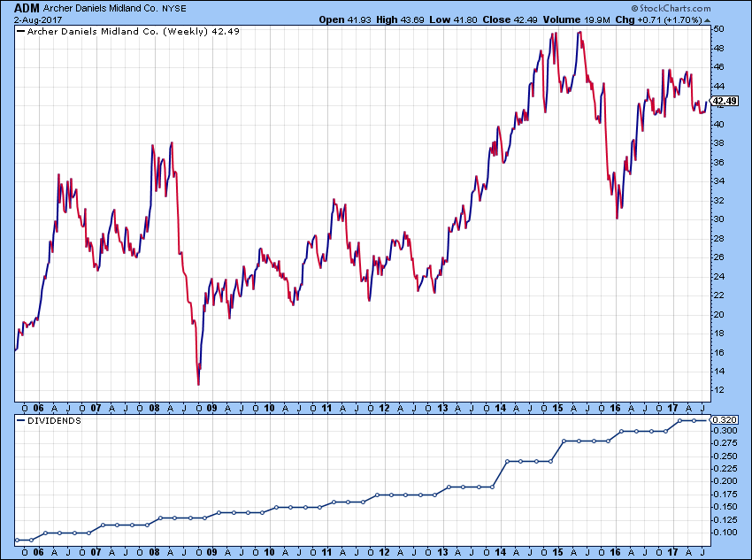
Task: Click year 13 on dividends panel time axis
Action: [x=442, y=552]
